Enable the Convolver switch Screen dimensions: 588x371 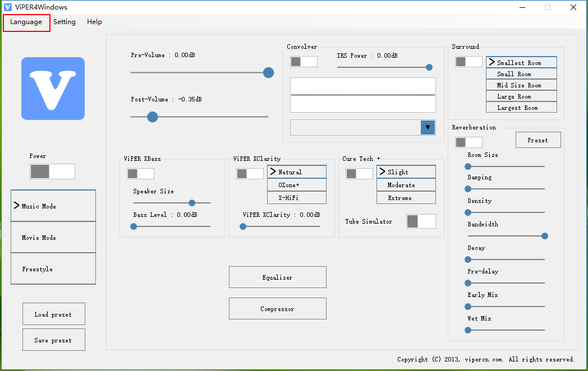tap(304, 62)
